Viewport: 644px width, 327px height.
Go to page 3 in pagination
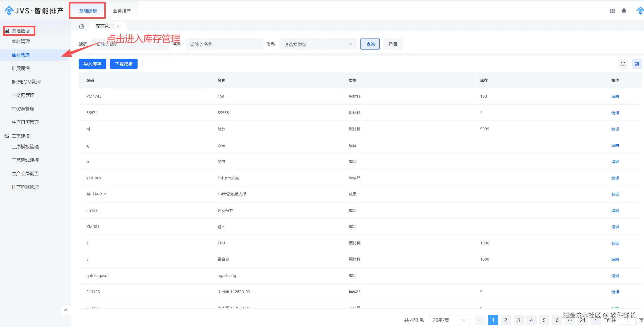(x=518, y=320)
